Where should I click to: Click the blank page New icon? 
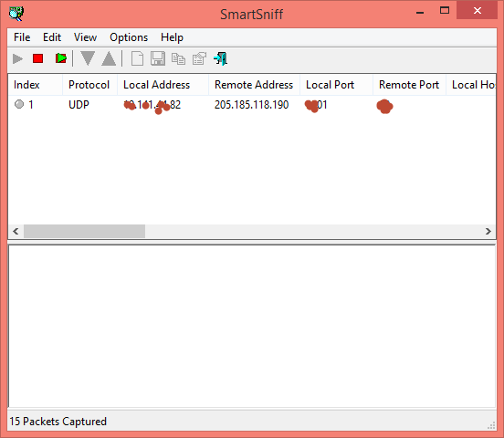(137, 58)
